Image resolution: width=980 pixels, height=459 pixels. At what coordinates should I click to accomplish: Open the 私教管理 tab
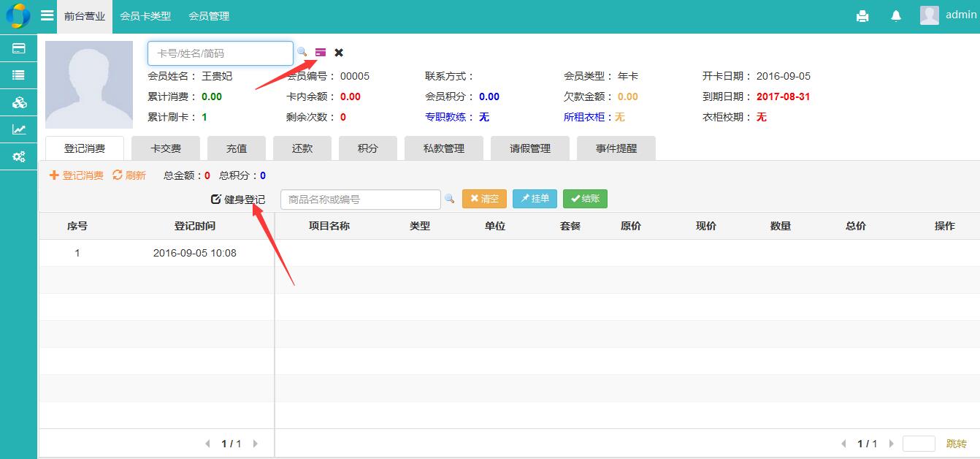coord(444,148)
